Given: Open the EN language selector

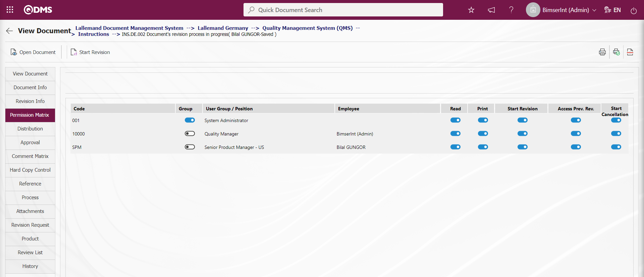Looking at the screenshot, I should click(617, 10).
